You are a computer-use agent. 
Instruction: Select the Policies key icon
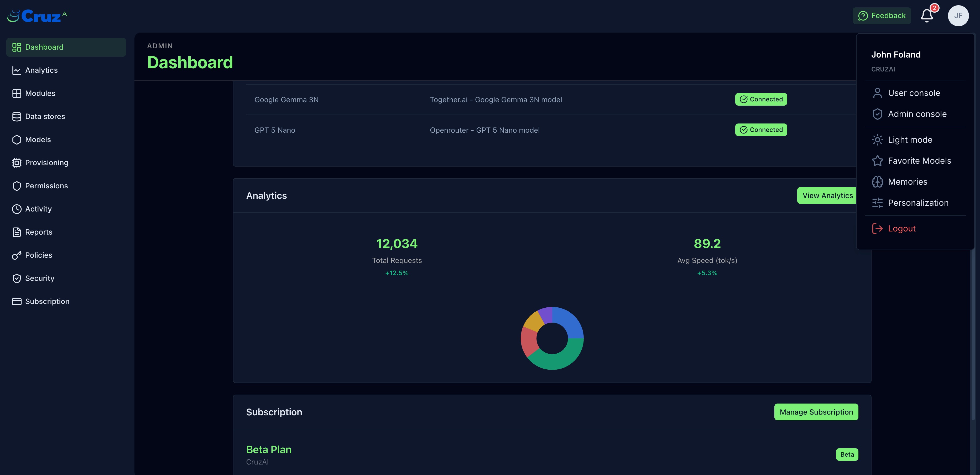click(17, 255)
